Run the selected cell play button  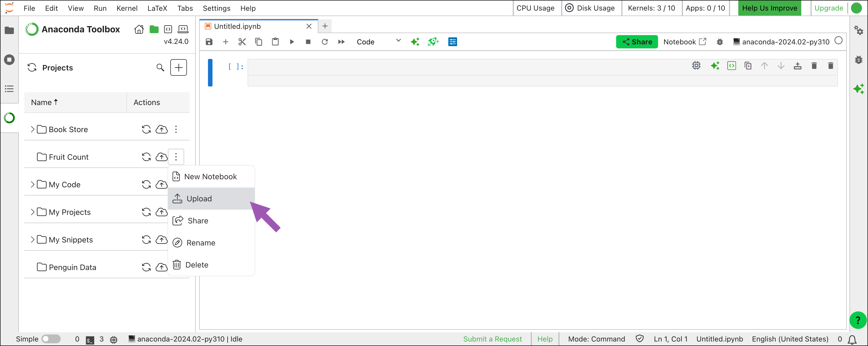[x=292, y=42]
